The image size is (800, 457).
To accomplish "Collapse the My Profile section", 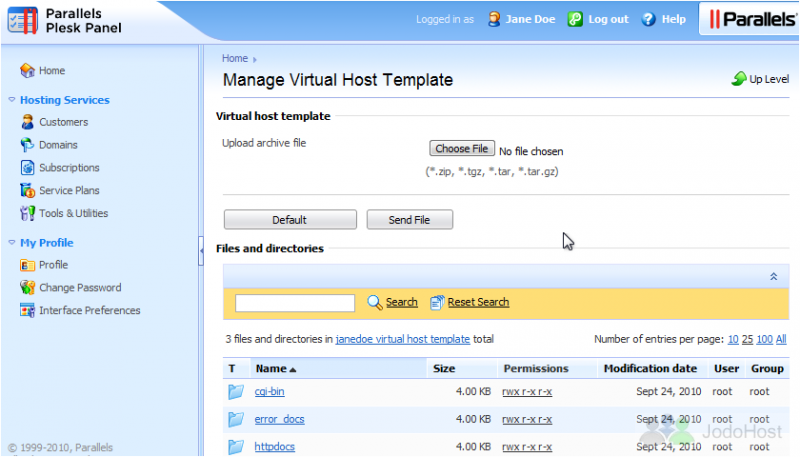I will click(12, 242).
